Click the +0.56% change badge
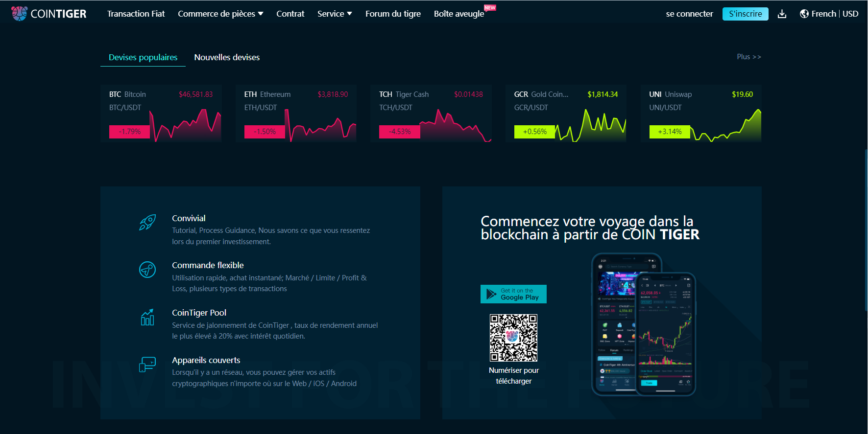 click(534, 132)
